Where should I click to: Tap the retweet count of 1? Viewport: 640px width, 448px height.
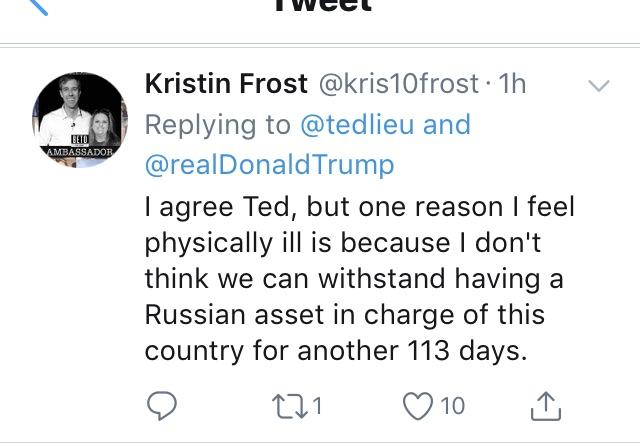click(316, 405)
